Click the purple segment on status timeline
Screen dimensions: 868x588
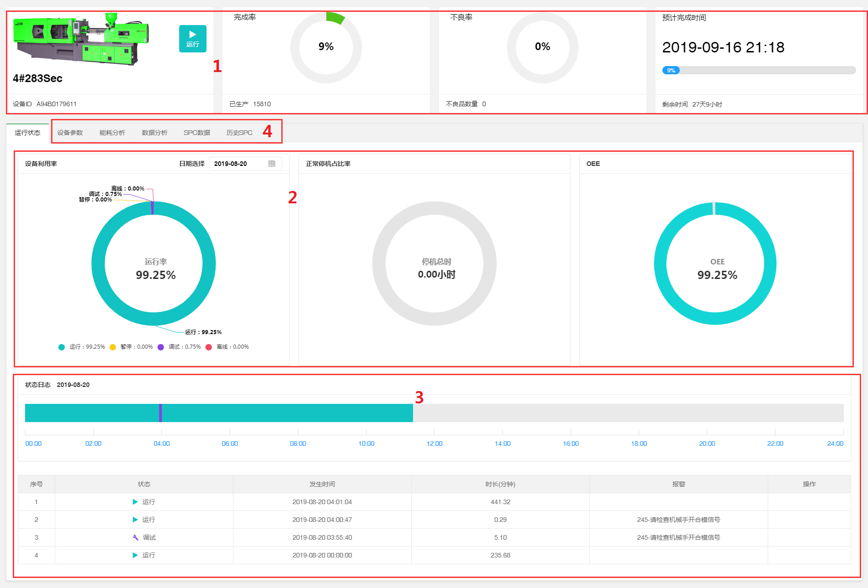pos(160,413)
